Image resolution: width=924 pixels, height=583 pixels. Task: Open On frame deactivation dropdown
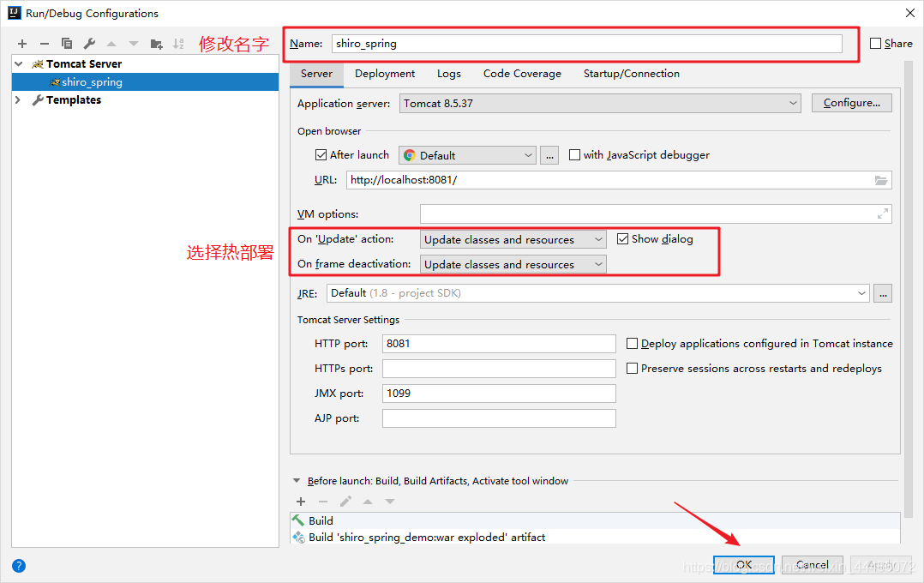coord(513,264)
